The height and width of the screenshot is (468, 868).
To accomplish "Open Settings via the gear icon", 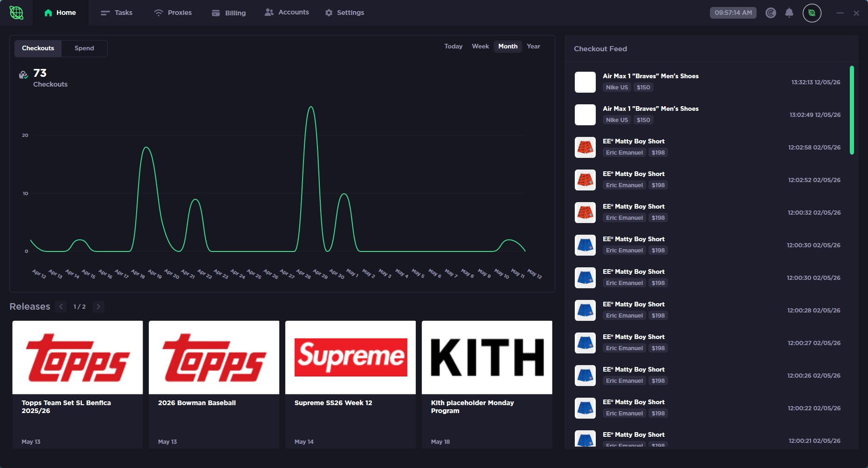I will pos(329,13).
